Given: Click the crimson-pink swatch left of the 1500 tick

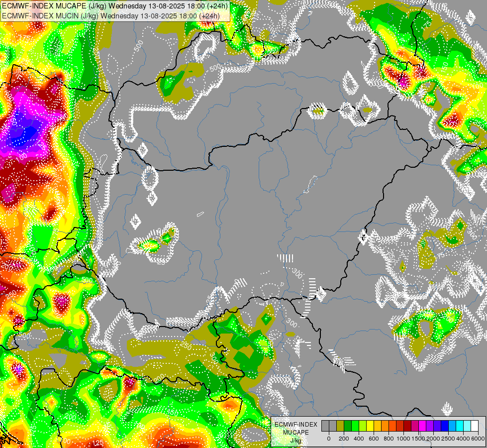Looking at the screenshot, I should pyautogui.click(x=415, y=426).
